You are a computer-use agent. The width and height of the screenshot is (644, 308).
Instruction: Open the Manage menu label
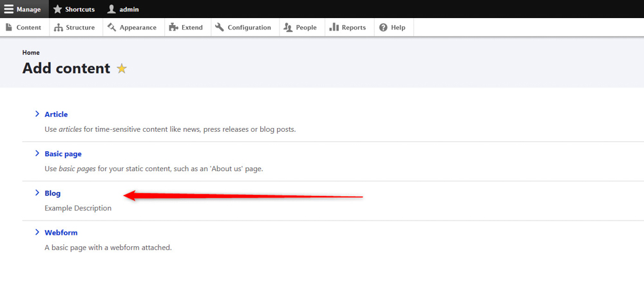point(29,10)
